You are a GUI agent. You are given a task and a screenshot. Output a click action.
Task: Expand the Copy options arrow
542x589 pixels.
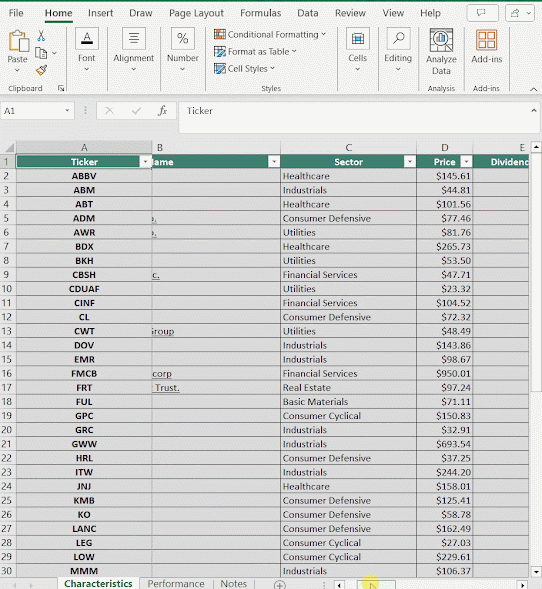(x=54, y=53)
